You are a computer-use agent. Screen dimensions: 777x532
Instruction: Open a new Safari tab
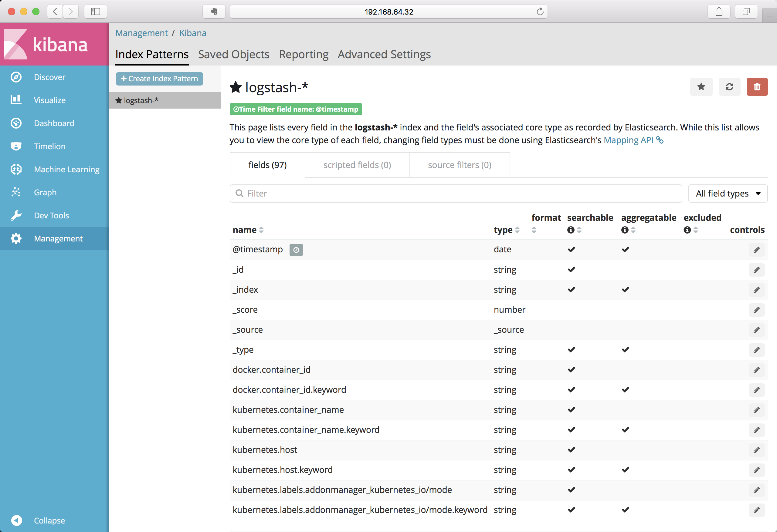click(770, 16)
